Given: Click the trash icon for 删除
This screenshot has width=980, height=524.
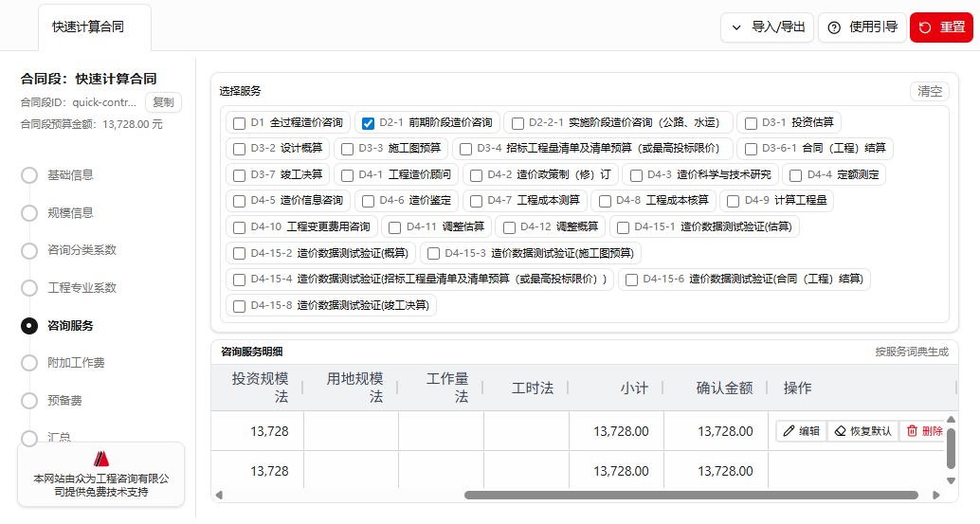Looking at the screenshot, I should click(x=912, y=431).
